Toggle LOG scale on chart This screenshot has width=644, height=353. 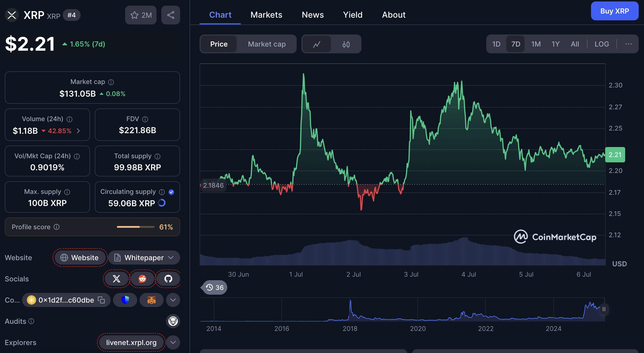point(602,44)
